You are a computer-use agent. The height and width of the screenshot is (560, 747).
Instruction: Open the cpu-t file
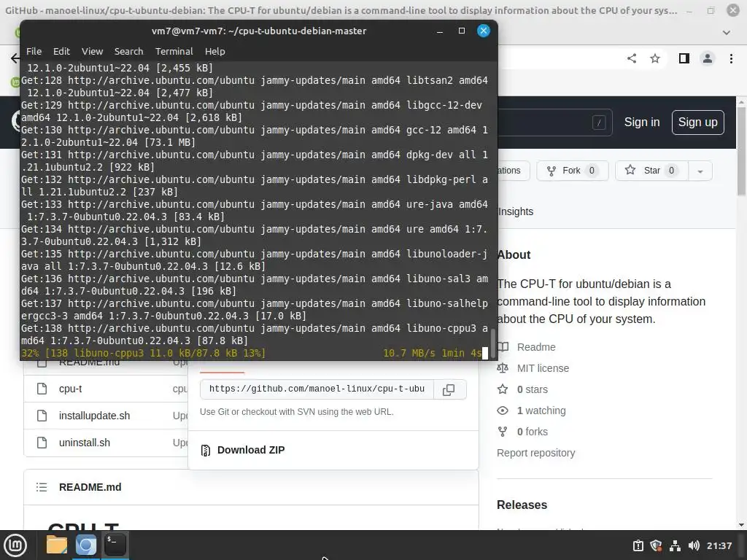coord(71,389)
